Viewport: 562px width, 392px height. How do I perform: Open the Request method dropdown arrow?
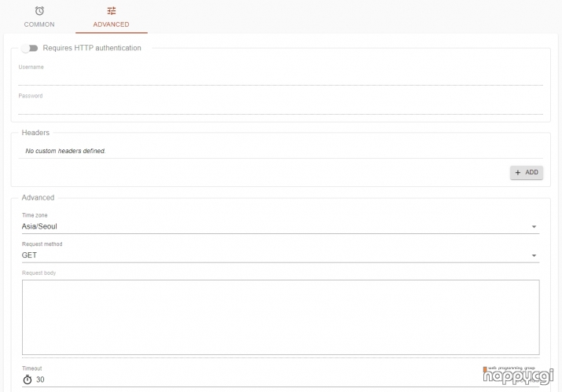point(534,255)
